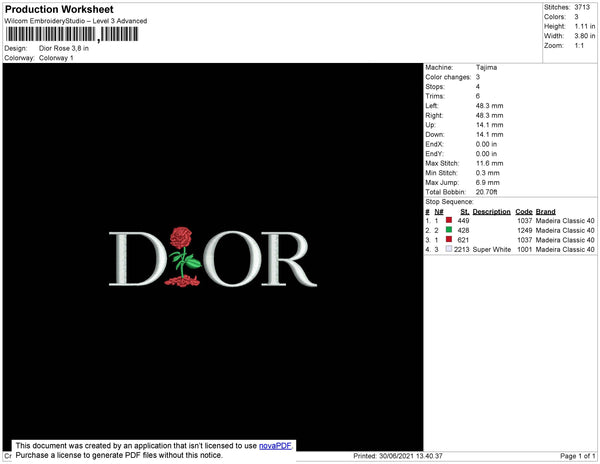Select the green swatch in stop row 2

(x=449, y=230)
